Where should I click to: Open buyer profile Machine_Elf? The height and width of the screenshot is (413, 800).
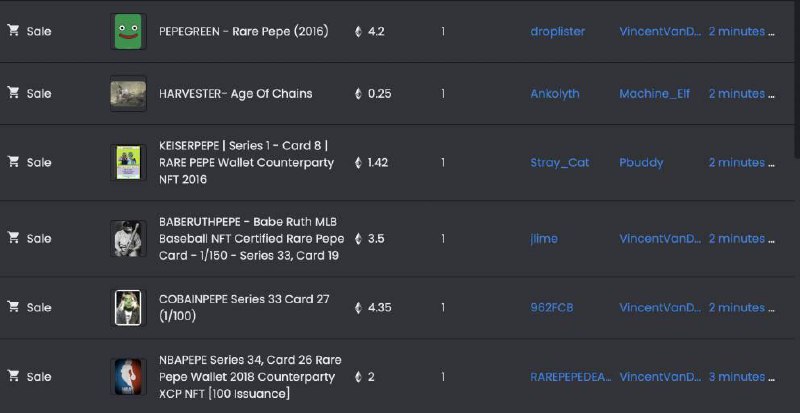(655, 93)
